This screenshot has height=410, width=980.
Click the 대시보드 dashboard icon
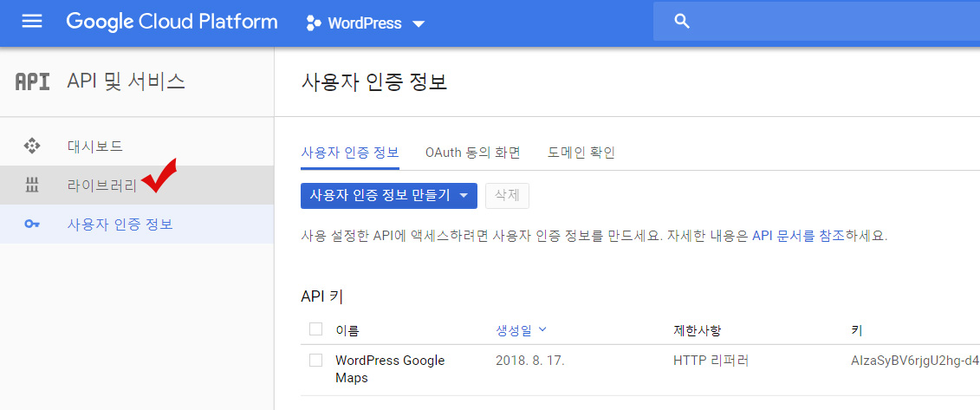32,146
